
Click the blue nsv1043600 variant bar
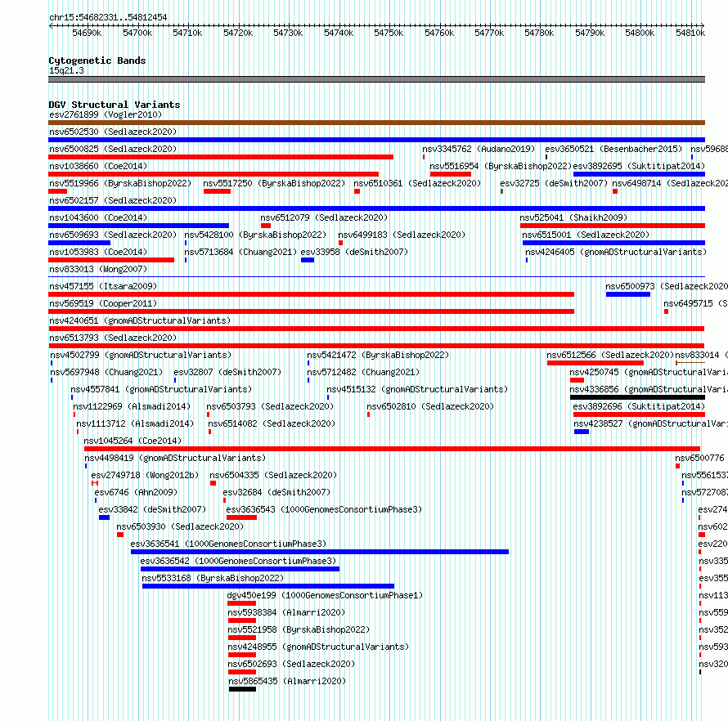[x=138, y=226]
